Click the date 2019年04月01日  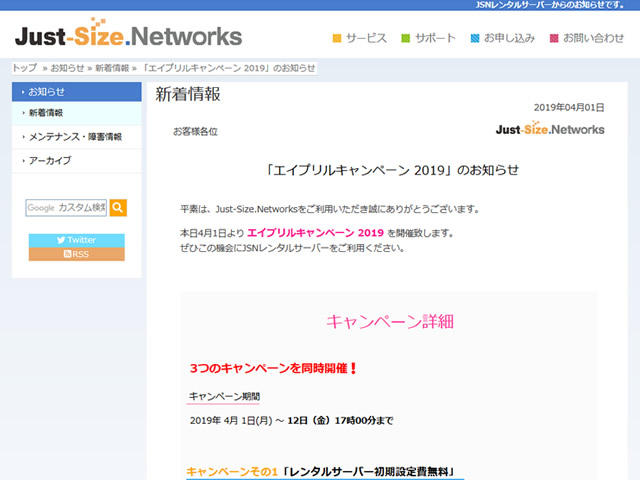click(569, 107)
